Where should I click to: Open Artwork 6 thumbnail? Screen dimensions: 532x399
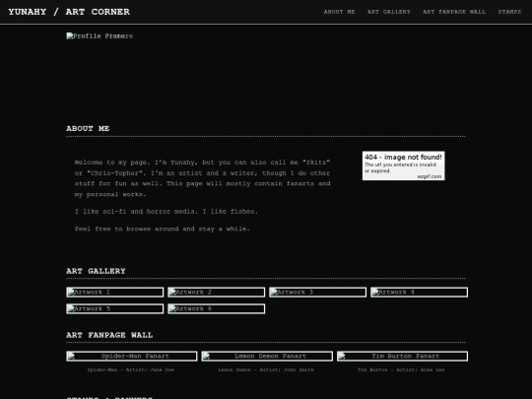[x=216, y=308]
